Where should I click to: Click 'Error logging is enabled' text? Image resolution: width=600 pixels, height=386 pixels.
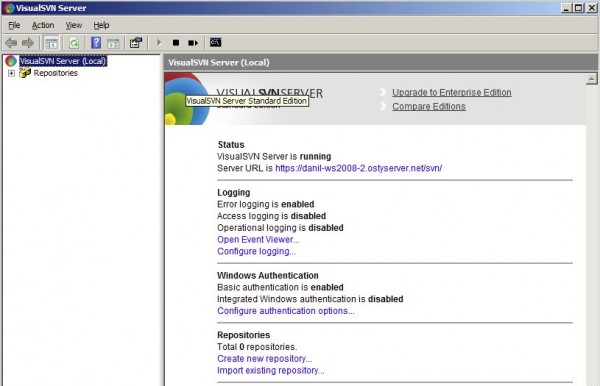(x=266, y=204)
